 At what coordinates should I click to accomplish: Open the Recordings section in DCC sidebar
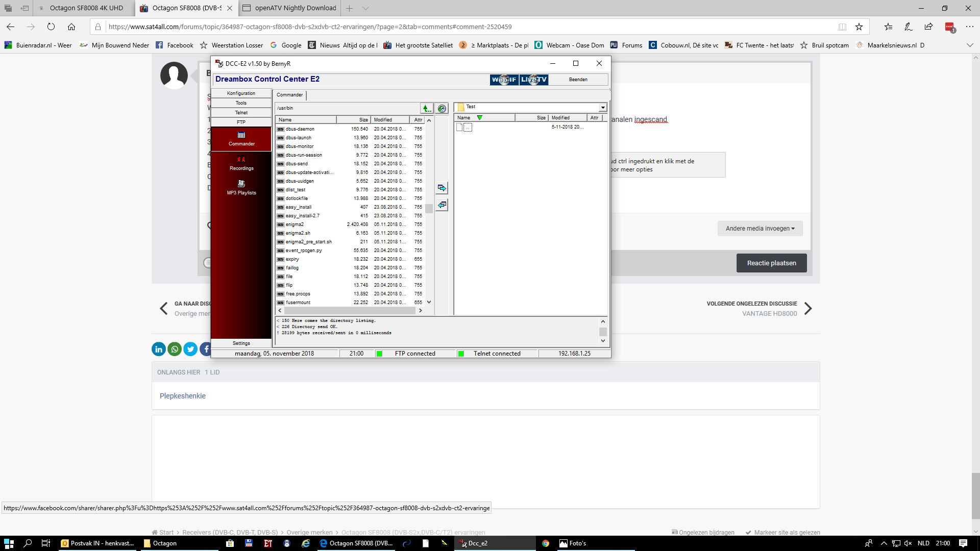point(241,163)
